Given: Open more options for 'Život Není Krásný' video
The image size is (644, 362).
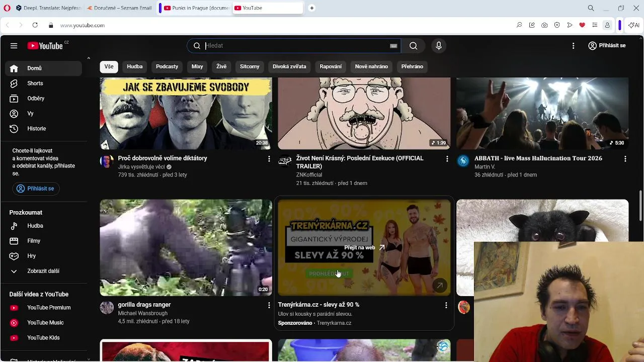Looking at the screenshot, I should (x=447, y=159).
